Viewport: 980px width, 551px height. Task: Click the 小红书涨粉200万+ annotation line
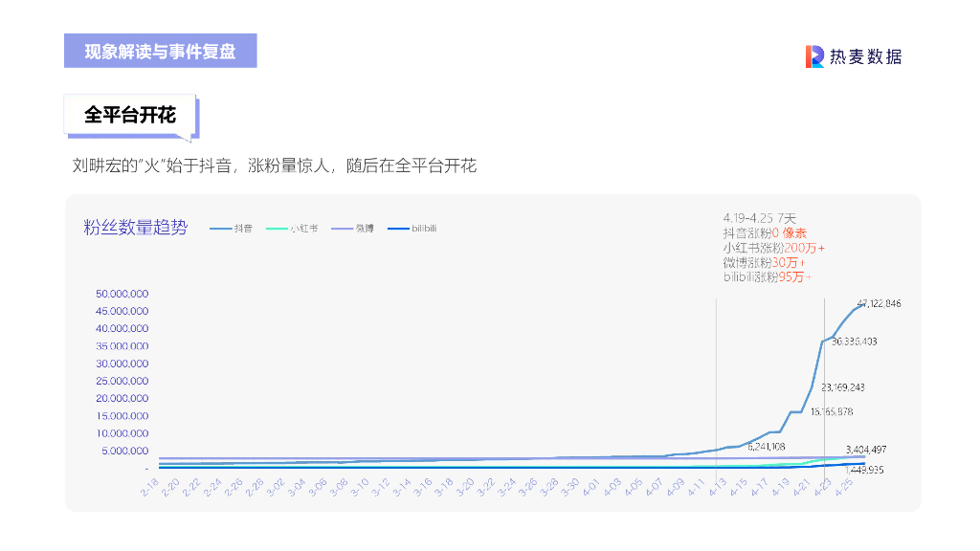click(773, 248)
